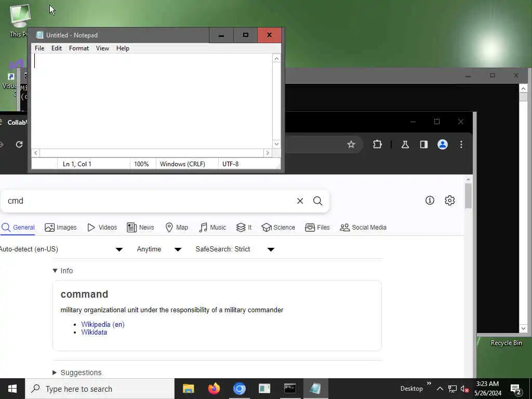Open Chrome Labs flask icon
This screenshot has width=532, height=399.
coord(405,144)
